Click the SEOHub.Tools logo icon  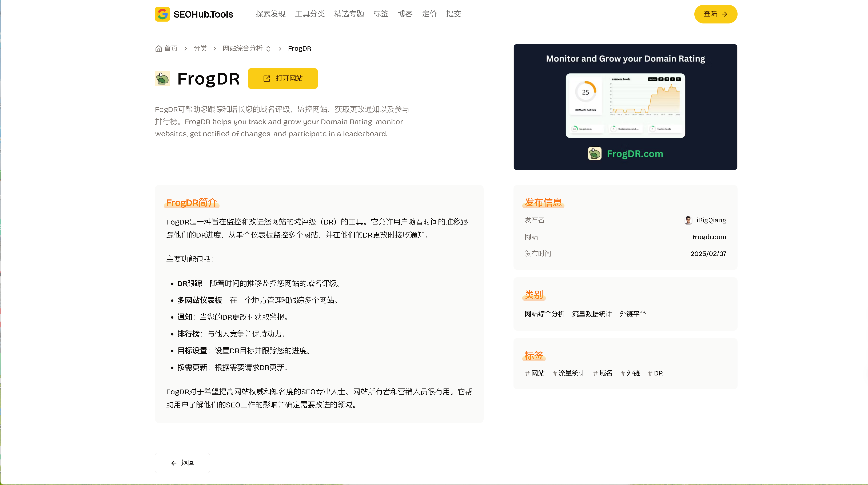[x=162, y=14]
